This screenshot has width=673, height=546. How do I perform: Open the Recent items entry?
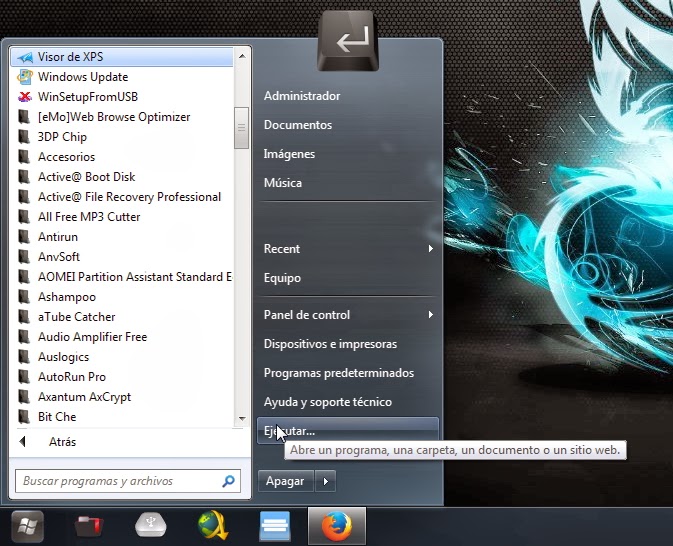[x=348, y=249]
